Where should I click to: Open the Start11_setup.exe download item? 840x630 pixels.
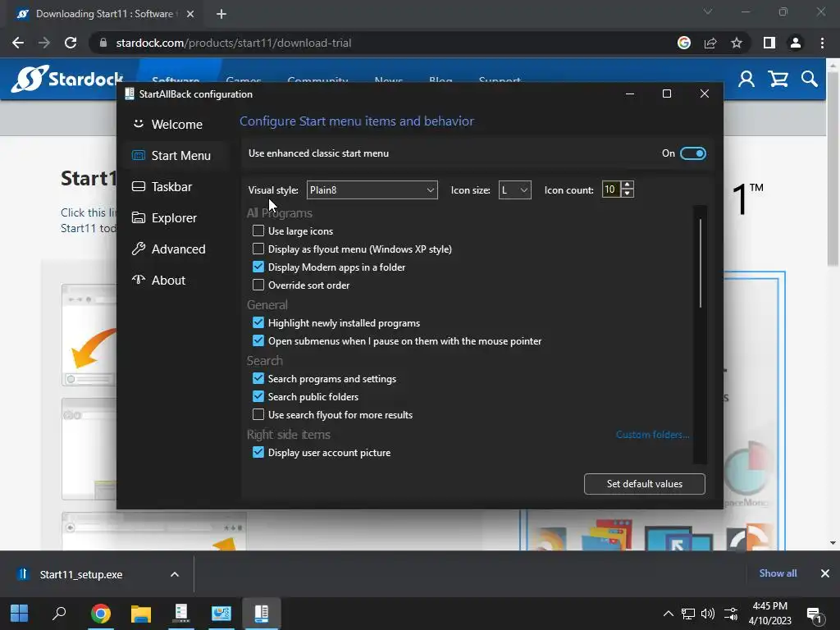81,574
